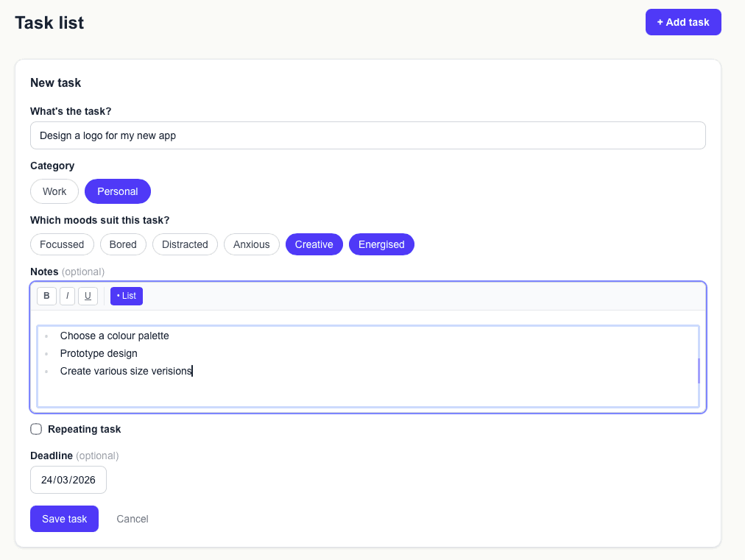The height and width of the screenshot is (560, 745).
Task: Toggle the bullet List button
Action: [127, 296]
